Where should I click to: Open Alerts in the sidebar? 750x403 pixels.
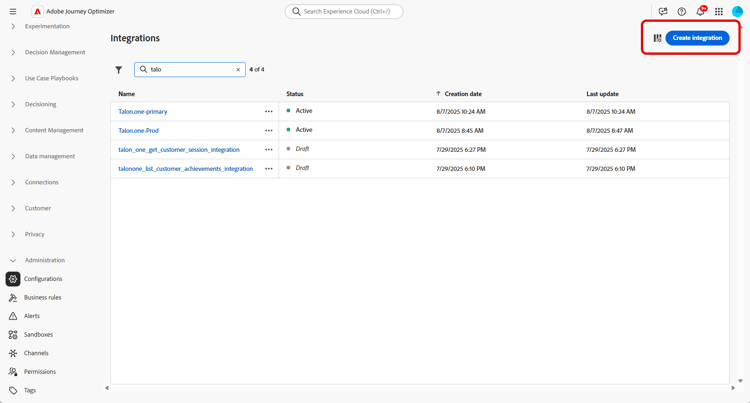[x=32, y=316]
